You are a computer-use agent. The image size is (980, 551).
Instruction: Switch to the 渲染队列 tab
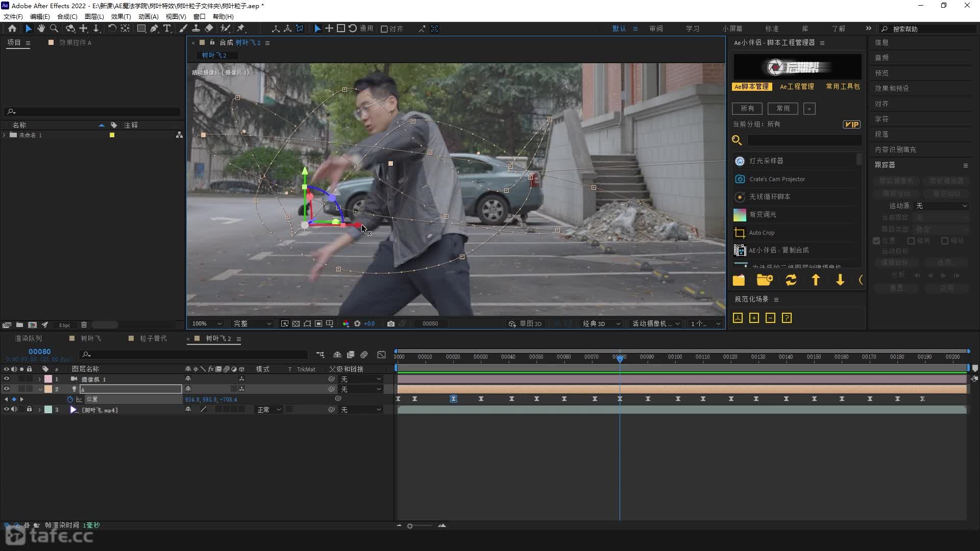pos(28,339)
